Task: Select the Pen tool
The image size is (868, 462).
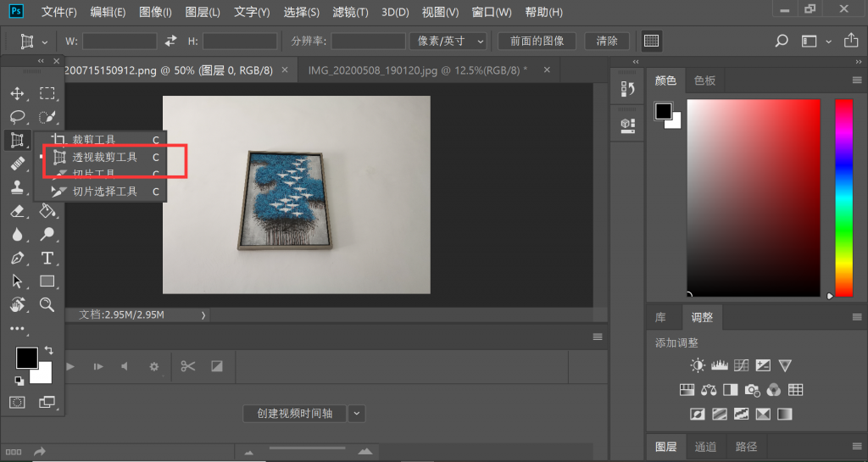Action: pyautogui.click(x=17, y=258)
